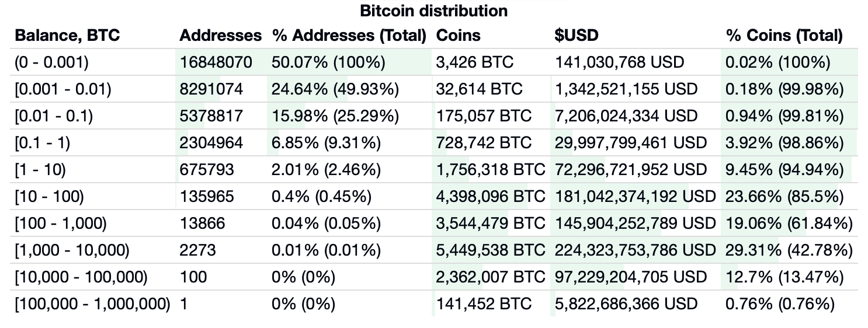
Task: Select the "% Addresses (Total)" column header
Action: tap(349, 36)
